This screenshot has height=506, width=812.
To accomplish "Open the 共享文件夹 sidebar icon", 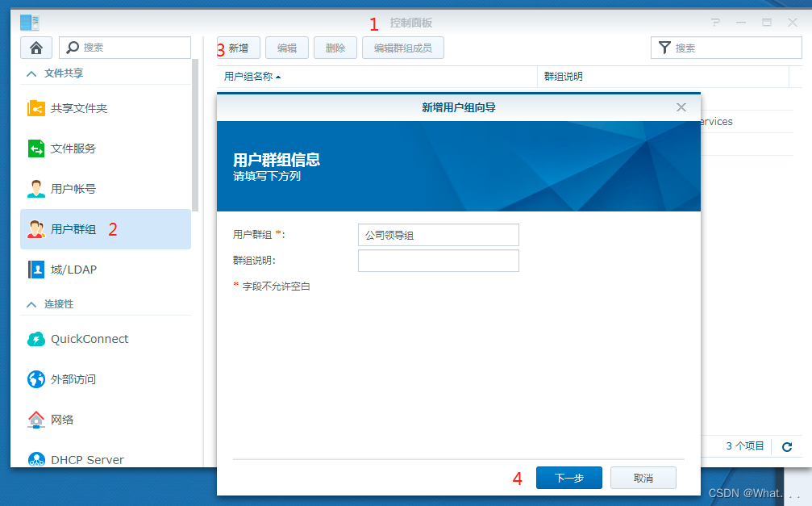I will point(36,107).
